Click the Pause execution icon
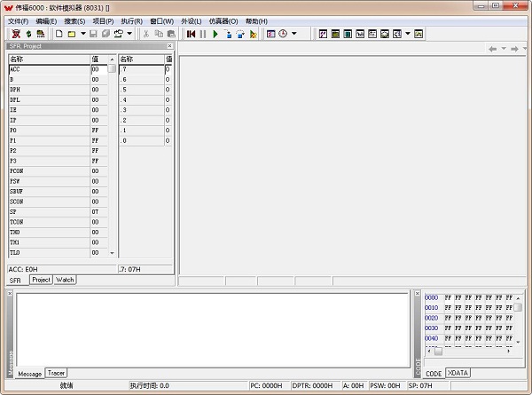Viewport: 532px width, 395px height. (202, 34)
